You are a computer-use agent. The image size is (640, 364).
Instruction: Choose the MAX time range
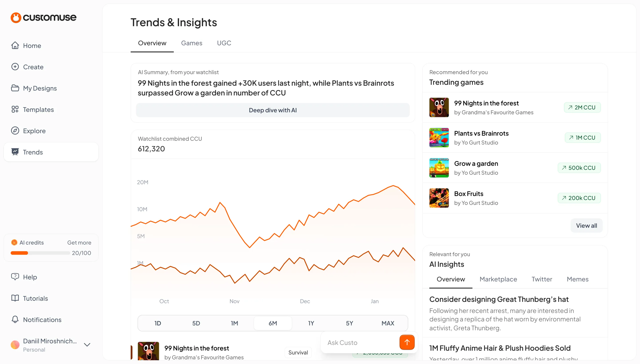click(388, 323)
